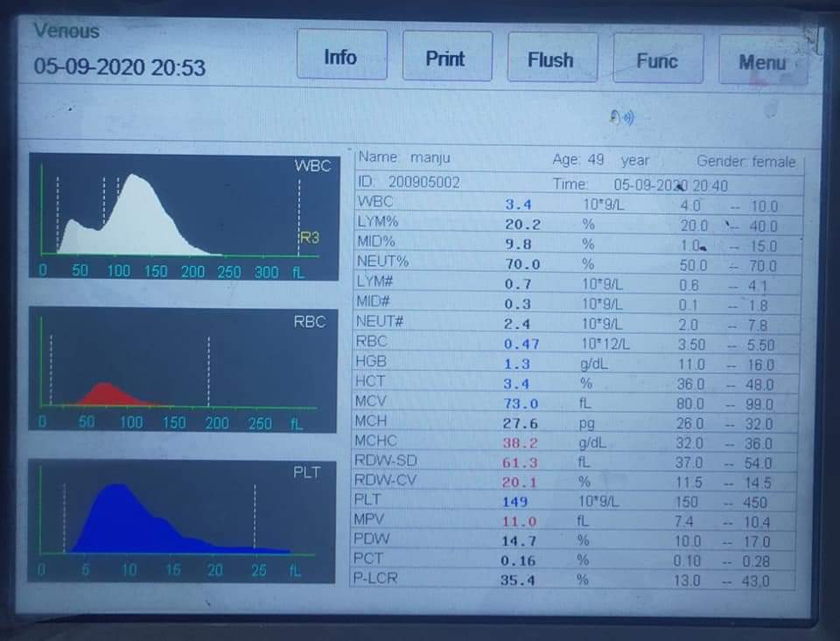Click the ID value 200905002
840x641 pixels.
(423, 183)
